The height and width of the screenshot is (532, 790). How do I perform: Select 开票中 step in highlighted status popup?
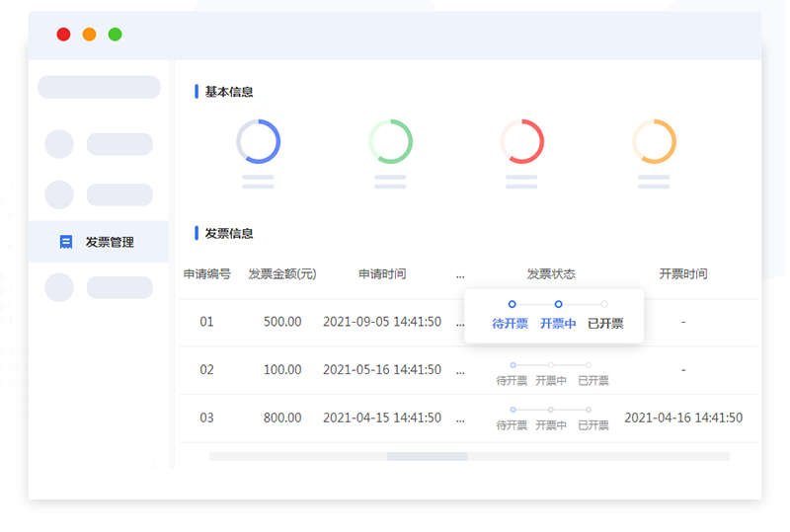point(558,323)
